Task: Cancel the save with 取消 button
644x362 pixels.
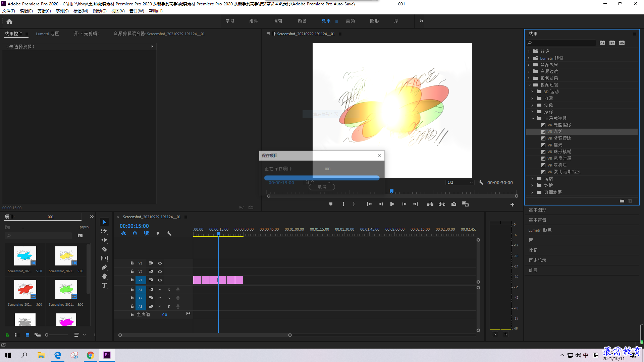Action: coord(322,187)
